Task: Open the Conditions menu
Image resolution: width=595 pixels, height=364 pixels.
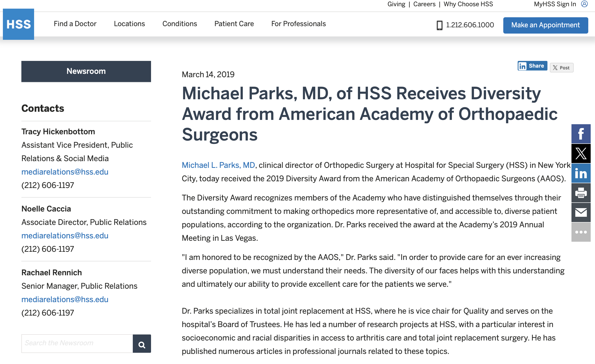Action: (179, 24)
